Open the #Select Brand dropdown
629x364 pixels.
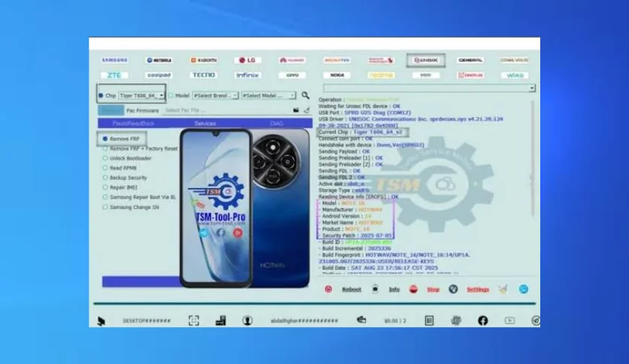click(215, 96)
